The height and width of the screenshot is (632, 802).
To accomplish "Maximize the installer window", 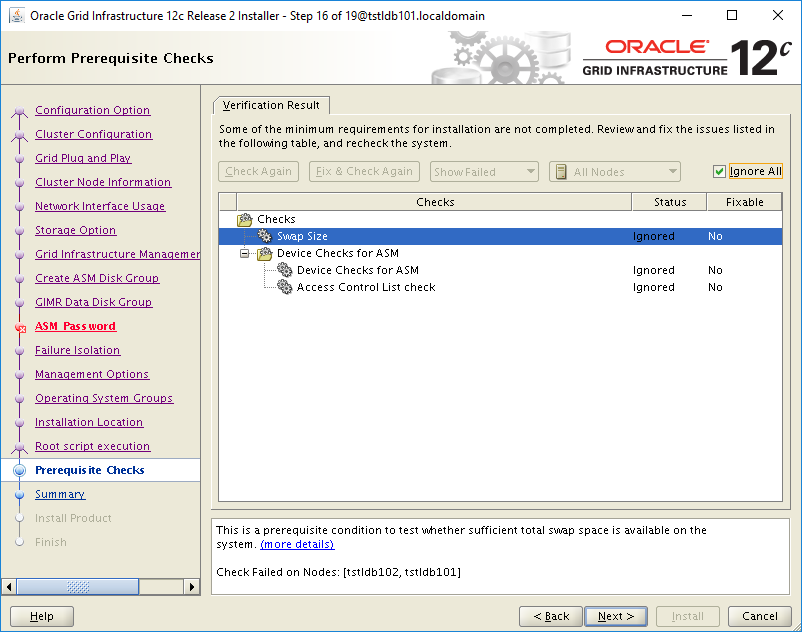I will click(x=732, y=15).
